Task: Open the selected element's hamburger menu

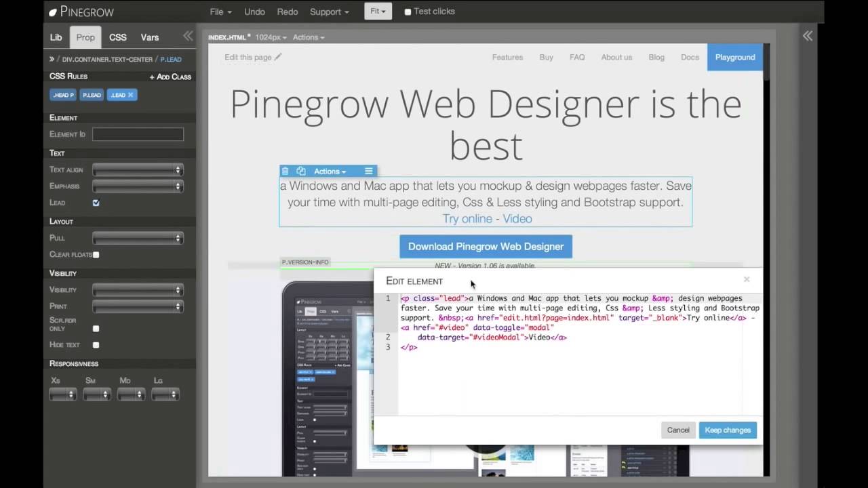Action: click(368, 171)
